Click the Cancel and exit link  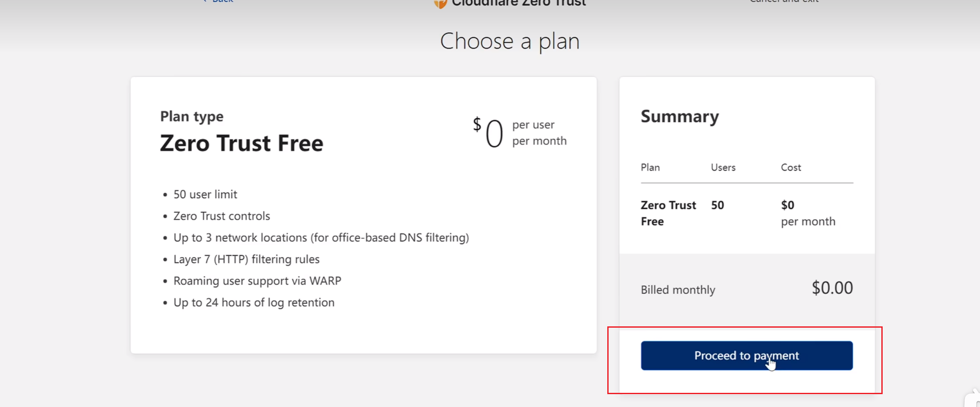click(784, 1)
